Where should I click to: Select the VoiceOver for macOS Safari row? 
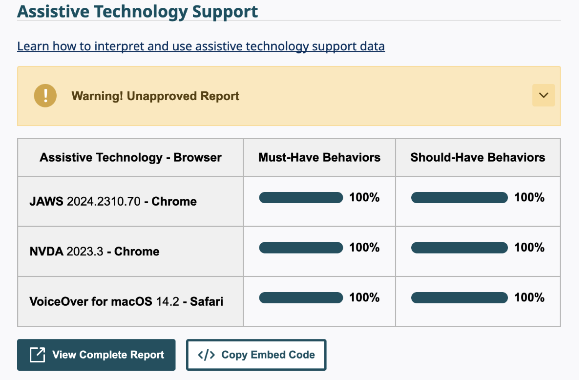click(130, 301)
